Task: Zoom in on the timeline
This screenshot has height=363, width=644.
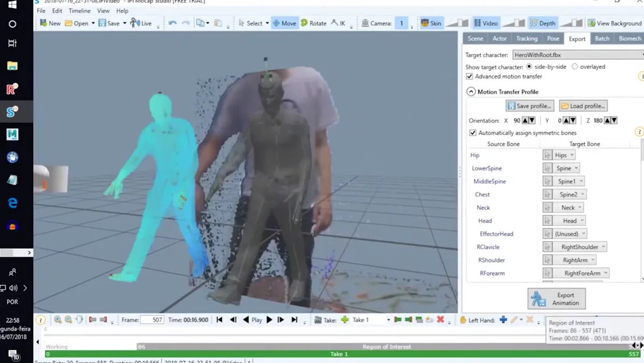Action: point(58,320)
